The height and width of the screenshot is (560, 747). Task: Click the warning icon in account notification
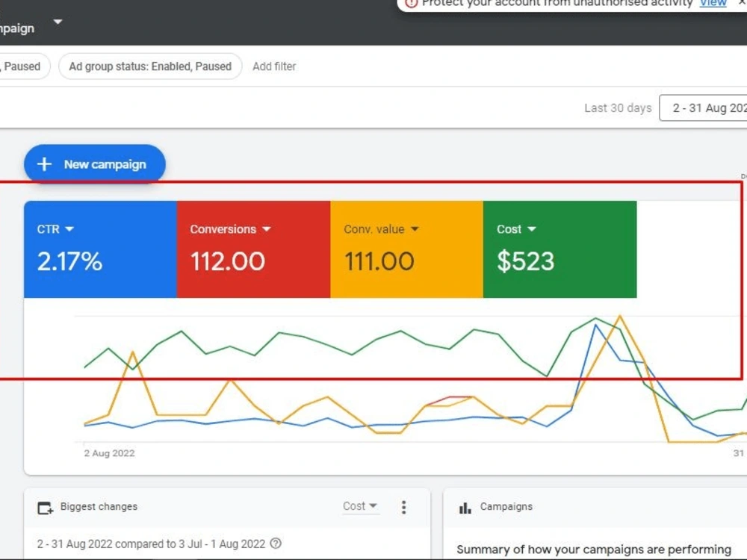[411, 3]
